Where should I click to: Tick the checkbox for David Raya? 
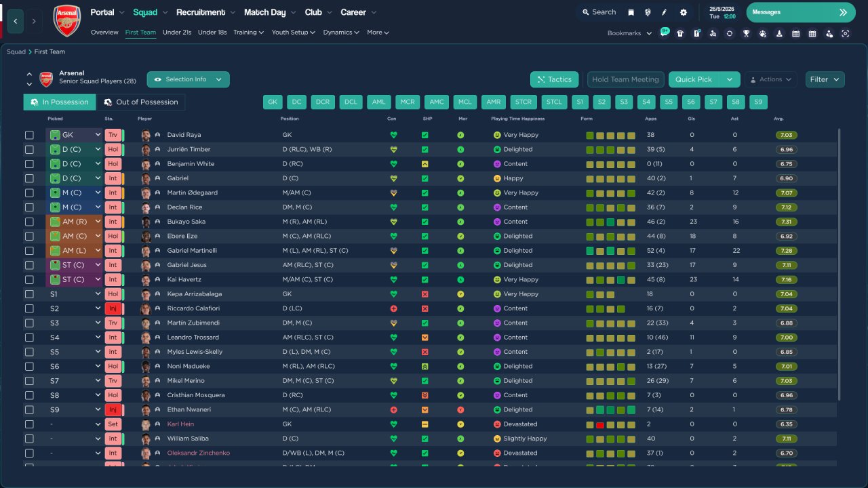pyautogui.click(x=29, y=135)
